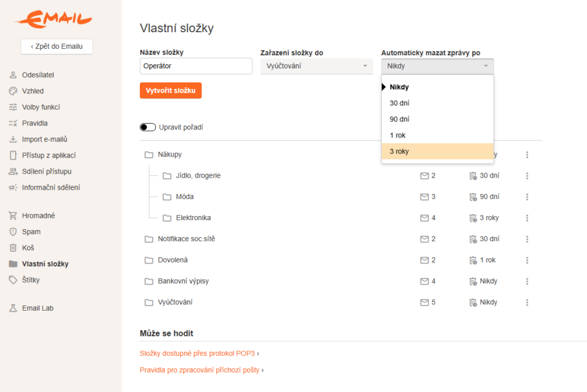Select 1 rok option in list
587x392 pixels.
pos(437,135)
